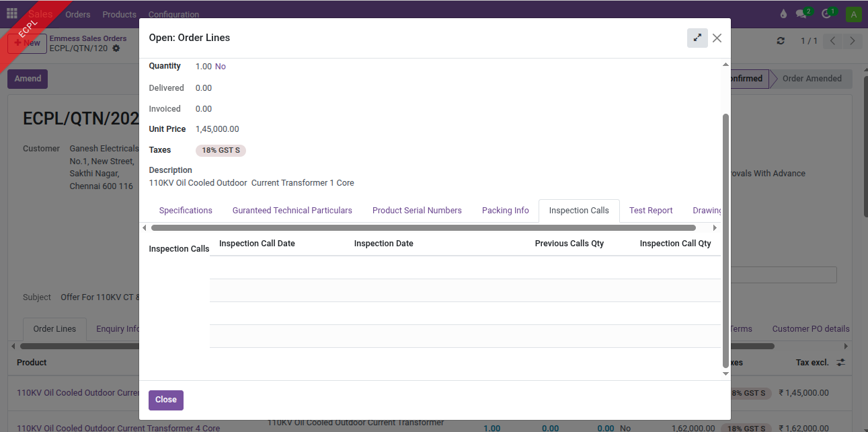Open the user avatar menu

point(853,14)
